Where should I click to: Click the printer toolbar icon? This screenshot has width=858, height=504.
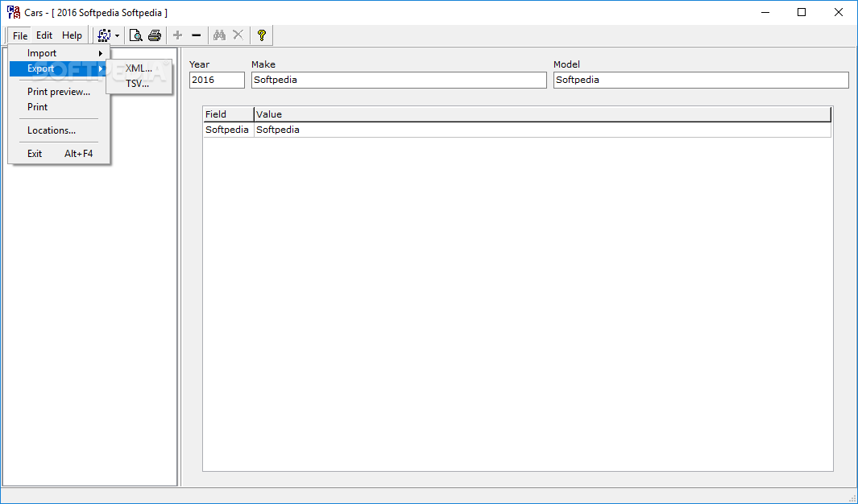point(155,35)
